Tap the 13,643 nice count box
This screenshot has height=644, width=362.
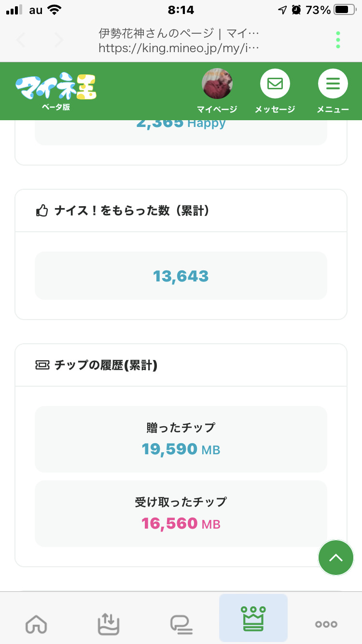coord(181,276)
